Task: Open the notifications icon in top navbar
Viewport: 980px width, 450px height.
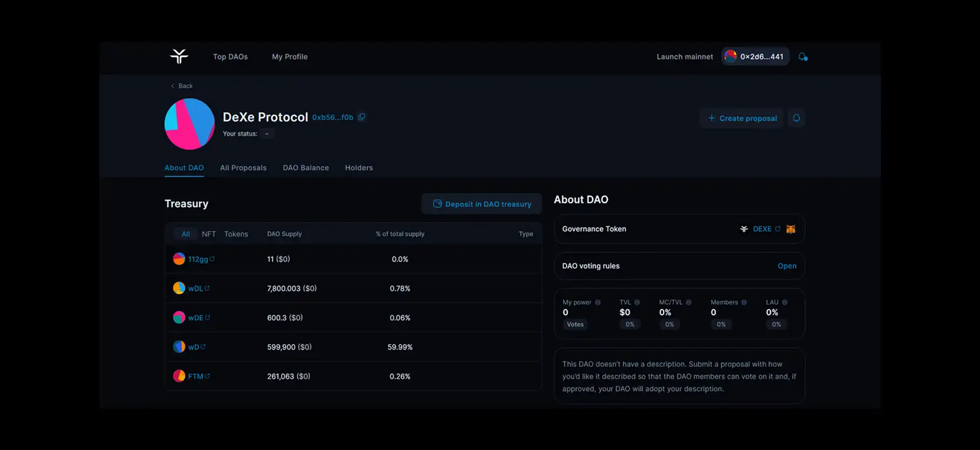Action: (803, 57)
